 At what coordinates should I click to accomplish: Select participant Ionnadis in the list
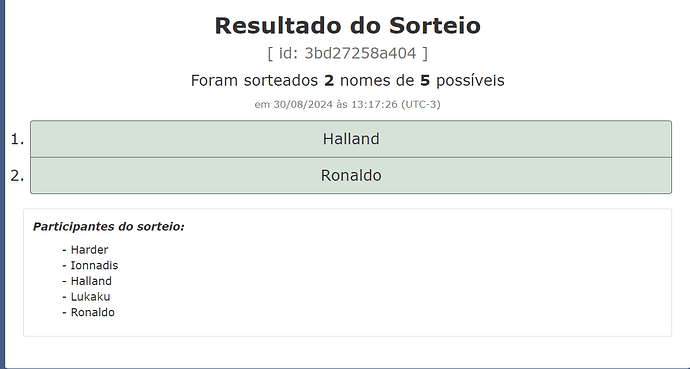coord(94,266)
